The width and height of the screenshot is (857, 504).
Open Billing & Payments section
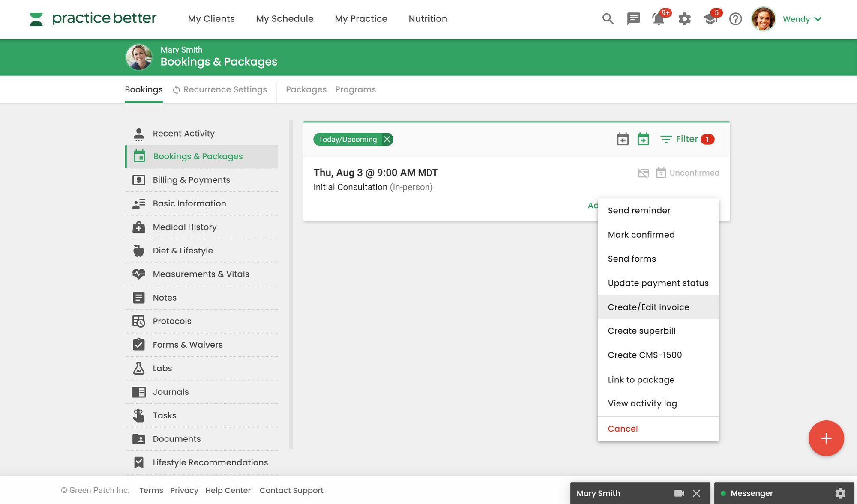[201, 180]
